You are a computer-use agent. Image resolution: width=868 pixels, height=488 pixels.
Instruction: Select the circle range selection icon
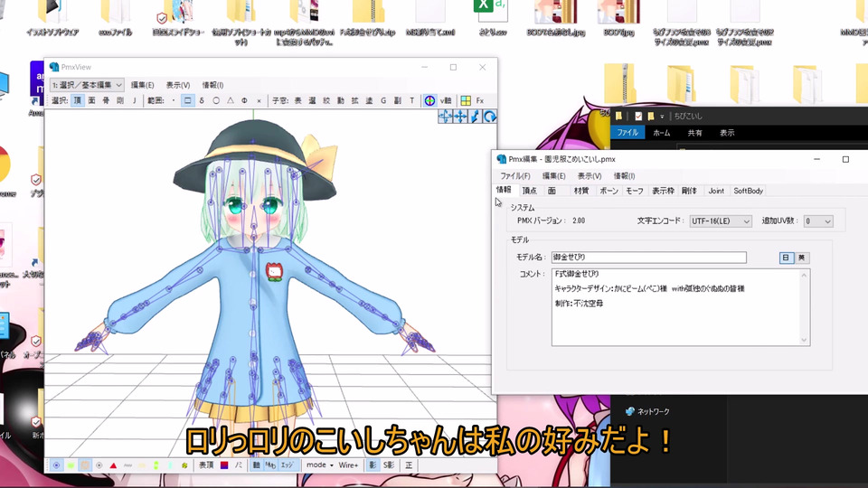click(216, 100)
